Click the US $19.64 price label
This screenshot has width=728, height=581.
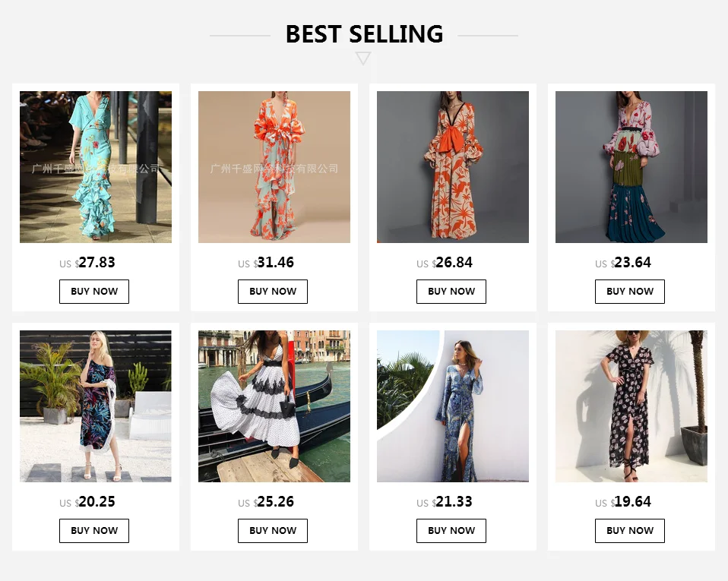(623, 502)
